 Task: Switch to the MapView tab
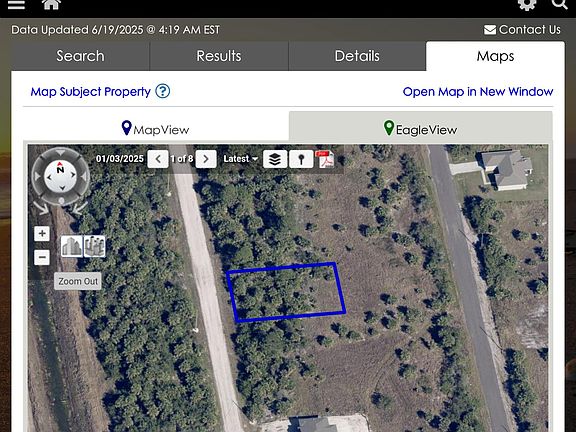point(155,129)
